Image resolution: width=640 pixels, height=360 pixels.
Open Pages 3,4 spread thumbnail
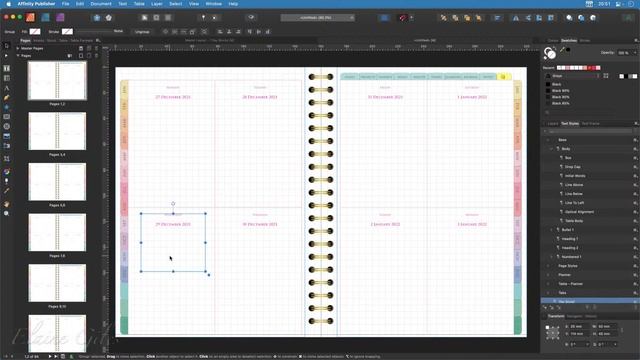coord(57,131)
